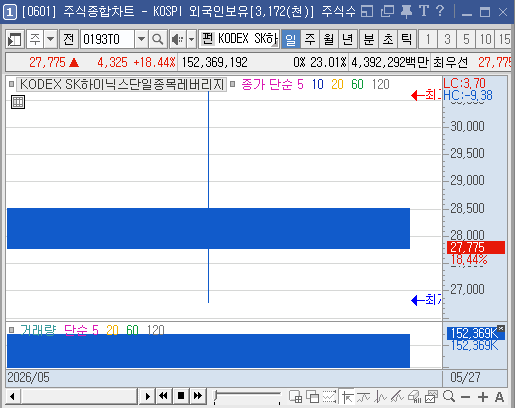Image resolution: width=515 pixels, height=408 pixels.
Task: Click the pin window icon in title bar
Action: pyautogui.click(x=406, y=12)
